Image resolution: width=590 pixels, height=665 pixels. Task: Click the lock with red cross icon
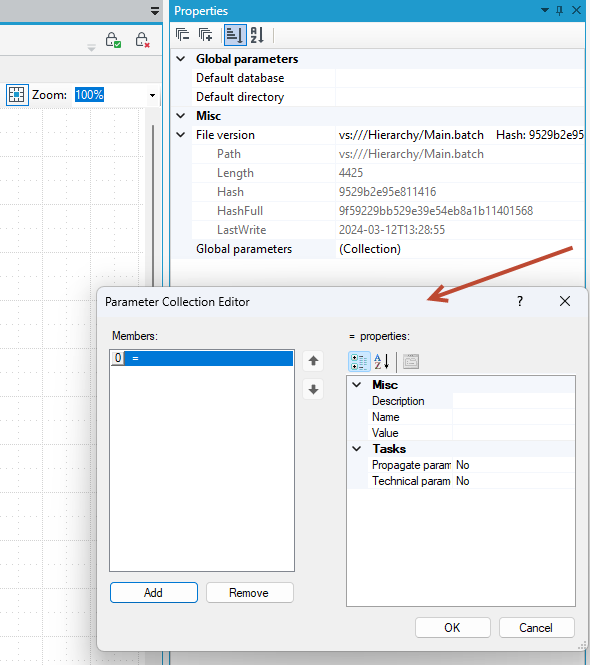pos(142,40)
